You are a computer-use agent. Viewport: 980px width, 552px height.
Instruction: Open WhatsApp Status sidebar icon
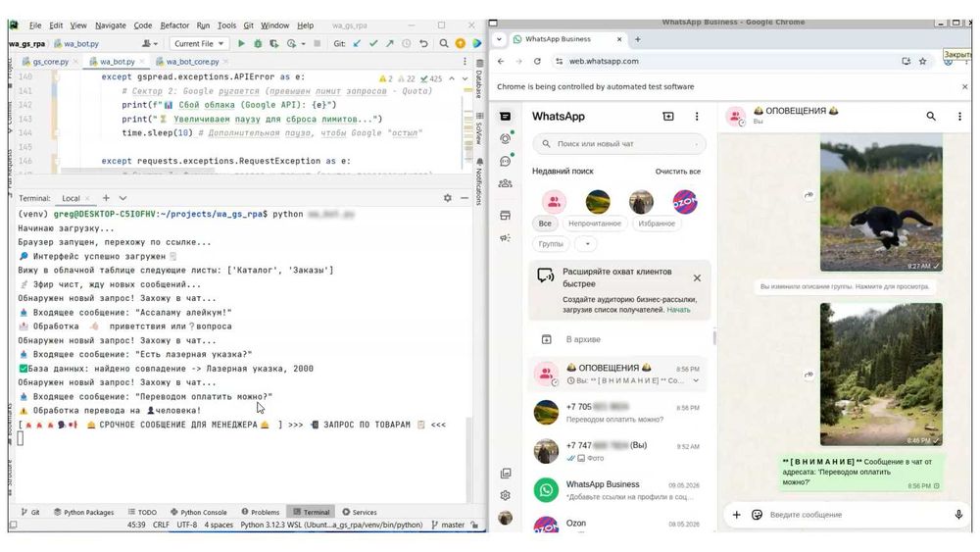505,138
